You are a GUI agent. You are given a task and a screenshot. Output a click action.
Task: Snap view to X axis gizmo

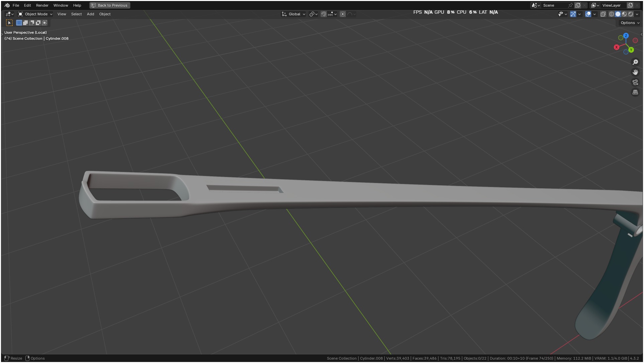click(x=617, y=47)
